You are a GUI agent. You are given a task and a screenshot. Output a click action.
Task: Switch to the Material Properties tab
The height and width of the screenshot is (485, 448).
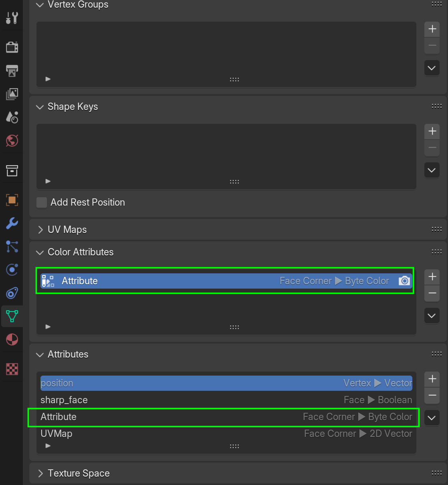coord(12,339)
